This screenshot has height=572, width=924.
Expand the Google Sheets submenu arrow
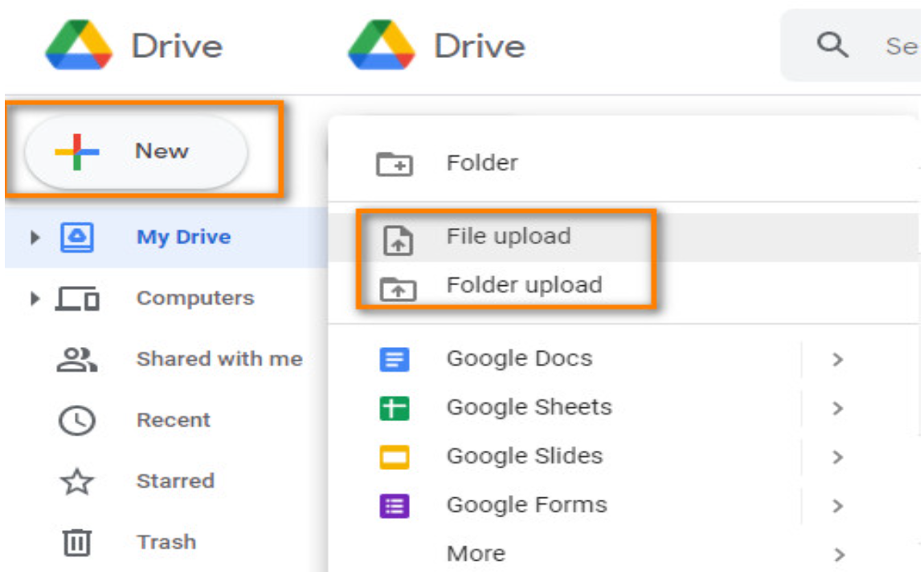[837, 408]
